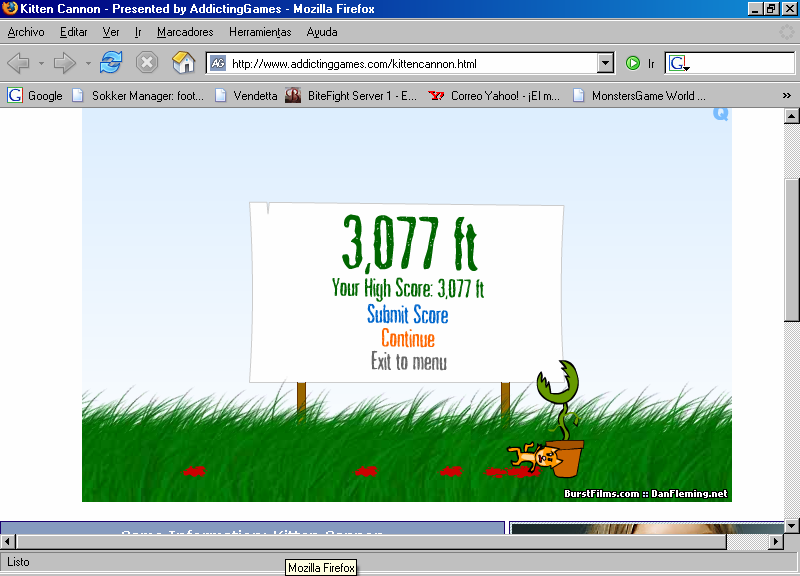The height and width of the screenshot is (576, 800).
Task: Reload the page with the refresh icon
Action: point(111,63)
